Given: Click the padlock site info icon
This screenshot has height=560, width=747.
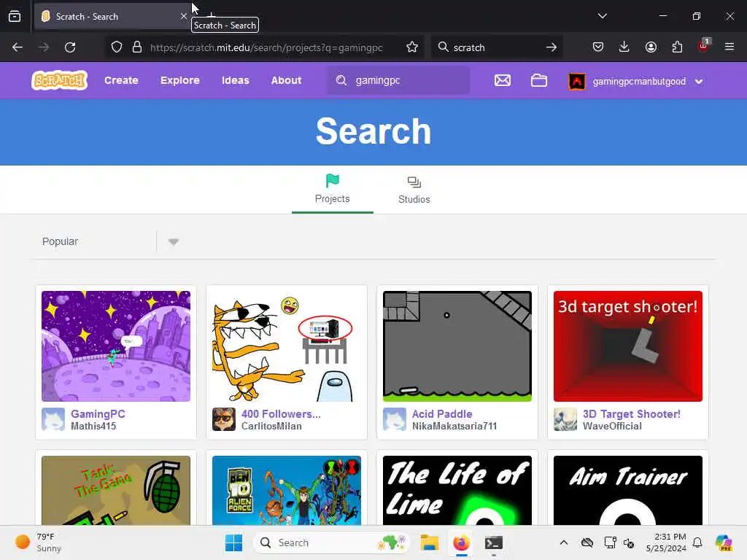Looking at the screenshot, I should tap(137, 47).
